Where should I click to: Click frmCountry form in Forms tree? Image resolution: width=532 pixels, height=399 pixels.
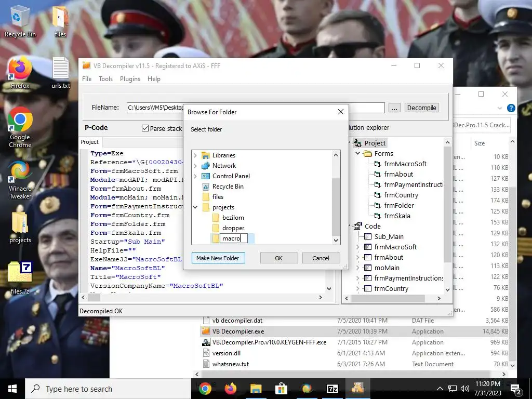click(401, 195)
